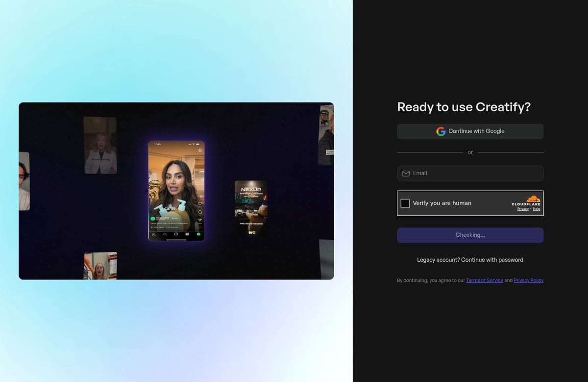Click the central glowing phone video preview
Image resolution: width=588 pixels, height=382 pixels.
[176, 191]
